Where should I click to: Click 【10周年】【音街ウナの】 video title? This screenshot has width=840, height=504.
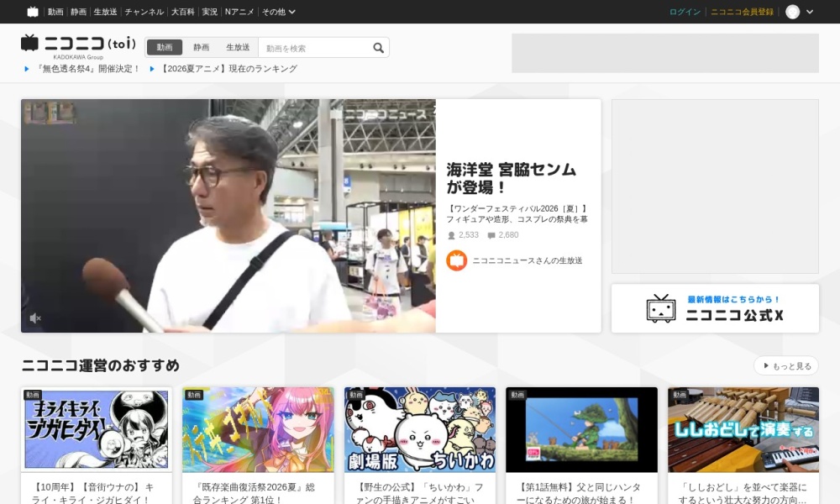point(92,493)
